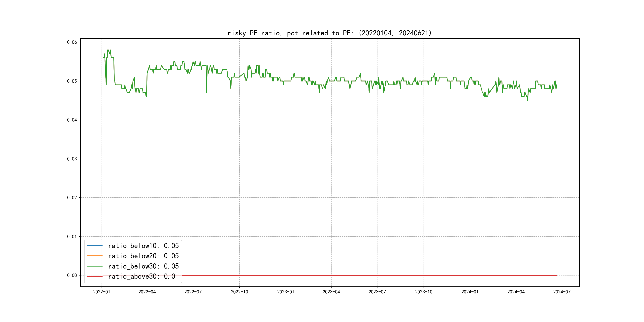Click the green ratio_below30 legend line swatch

(94, 266)
